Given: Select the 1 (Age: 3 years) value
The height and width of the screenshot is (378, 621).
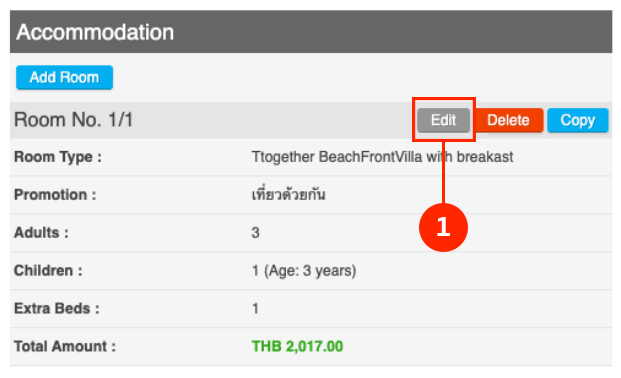Looking at the screenshot, I should pyautogui.click(x=304, y=271).
